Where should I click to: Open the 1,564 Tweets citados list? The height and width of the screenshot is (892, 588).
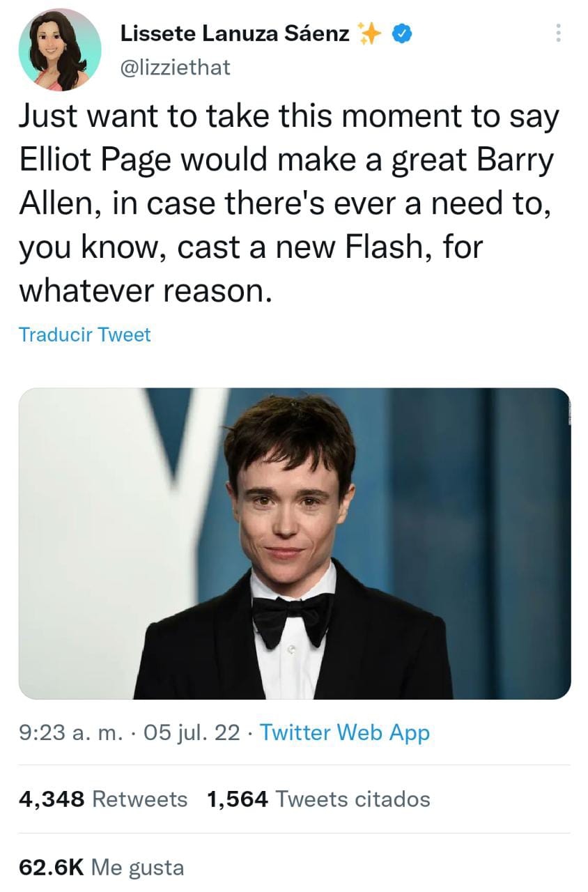click(317, 799)
